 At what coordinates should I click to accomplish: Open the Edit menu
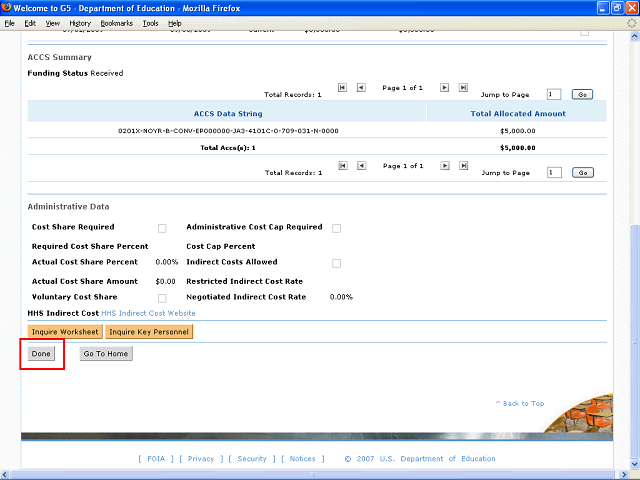pos(30,23)
